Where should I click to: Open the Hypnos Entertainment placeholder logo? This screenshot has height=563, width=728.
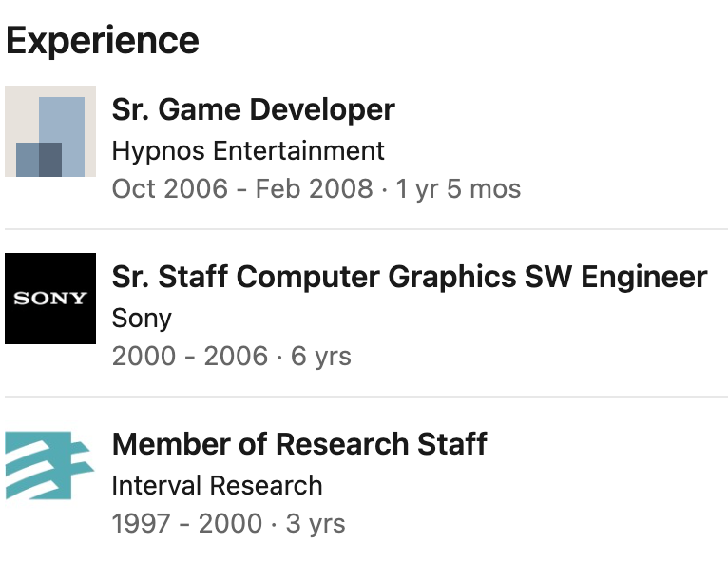50,131
